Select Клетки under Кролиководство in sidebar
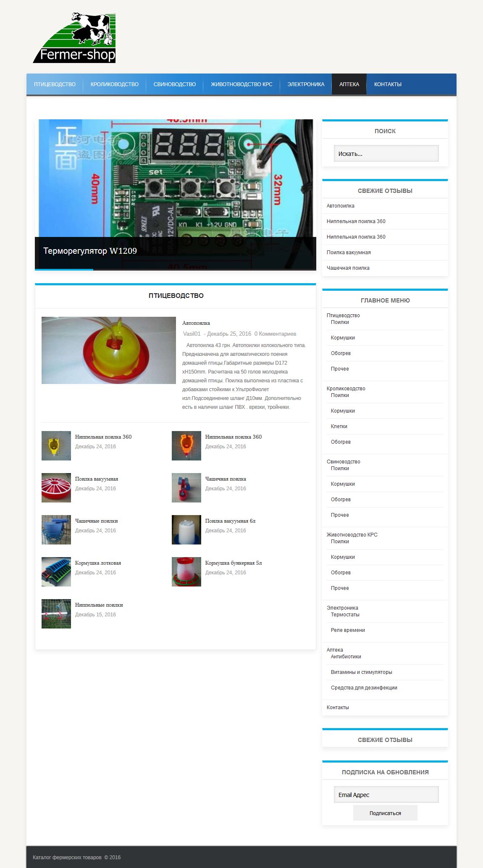The width and height of the screenshot is (483, 868). tap(339, 426)
